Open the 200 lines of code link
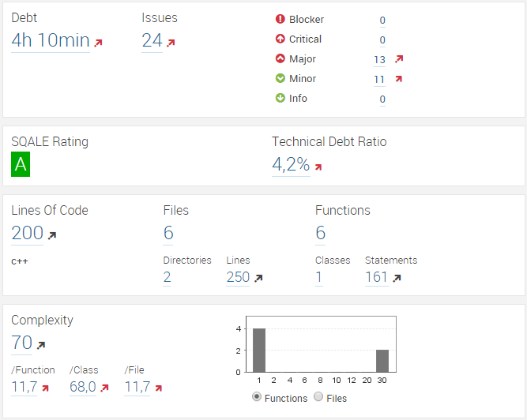 pyautogui.click(x=27, y=233)
